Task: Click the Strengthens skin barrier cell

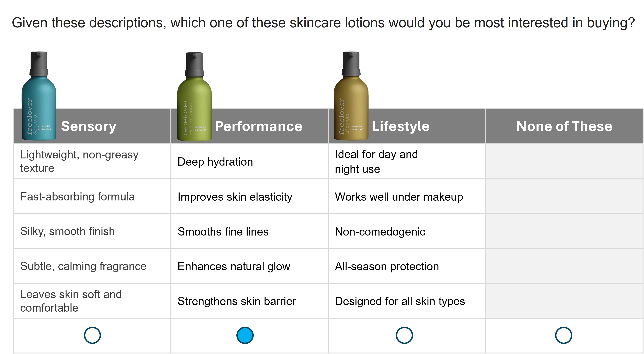Action: [x=237, y=301]
